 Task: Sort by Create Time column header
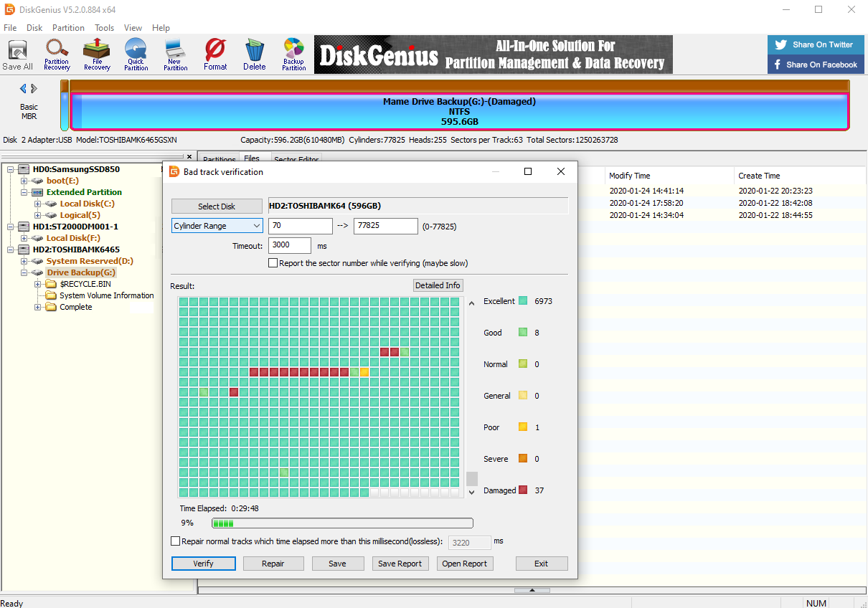click(800, 176)
